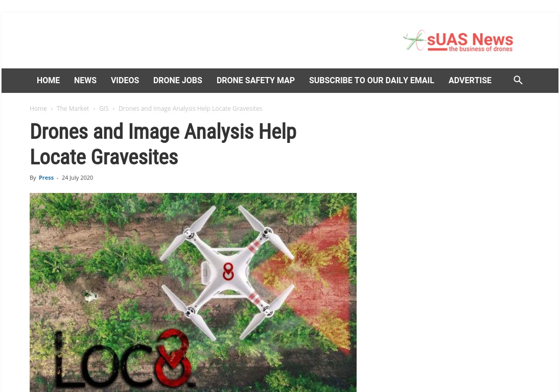Click the article title in the breadcrumb trail
560x392 pixels.
tap(191, 108)
